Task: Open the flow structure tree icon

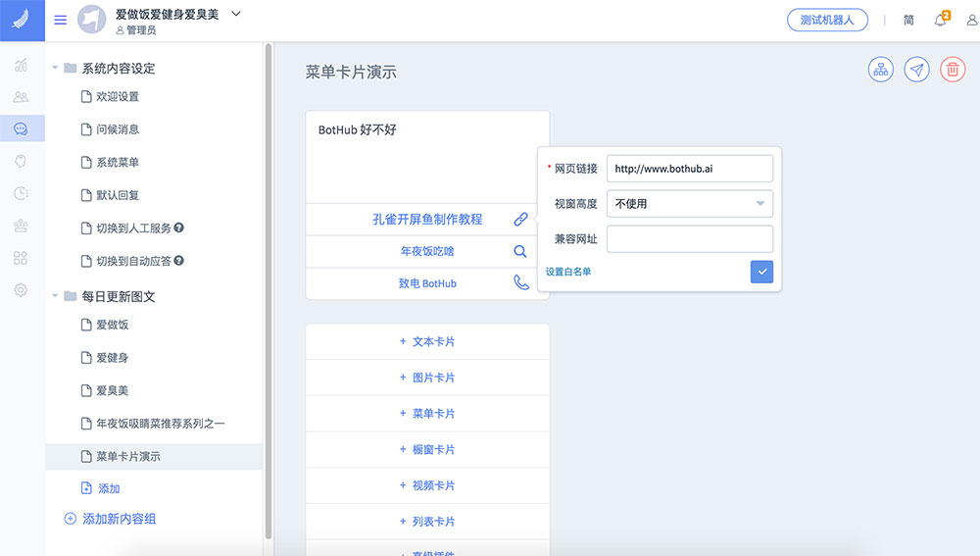Action: (881, 70)
